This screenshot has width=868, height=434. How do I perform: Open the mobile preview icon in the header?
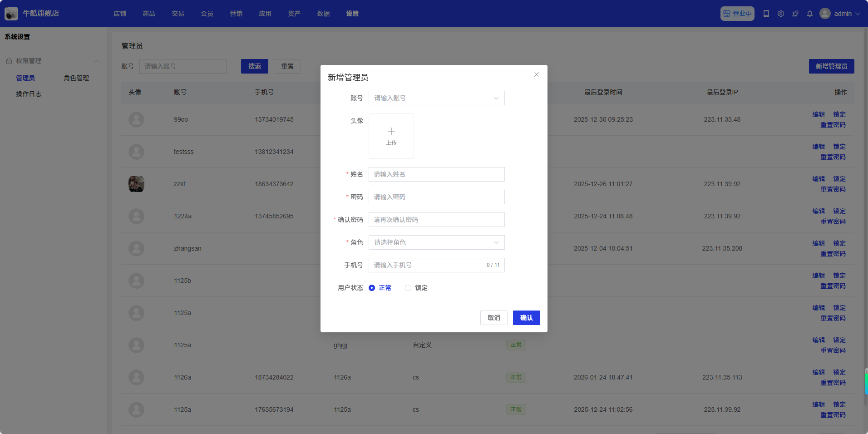tap(766, 14)
